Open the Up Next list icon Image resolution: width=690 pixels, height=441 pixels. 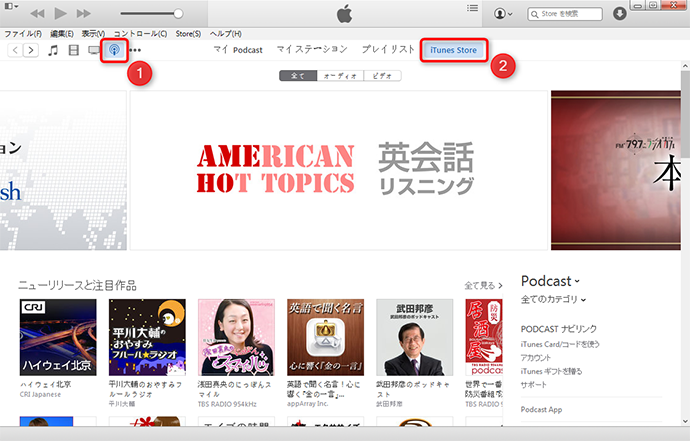click(472, 8)
